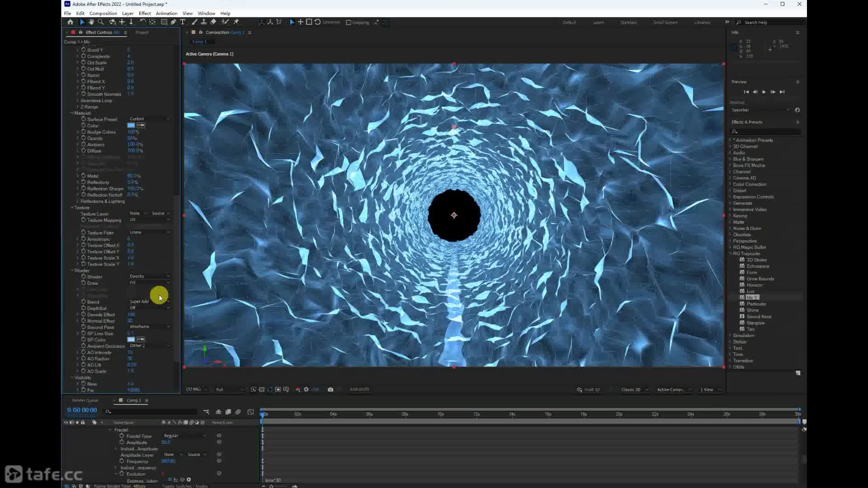Screen dimensions: 868x488
Task: Select the Type text tool
Action: pos(183,22)
